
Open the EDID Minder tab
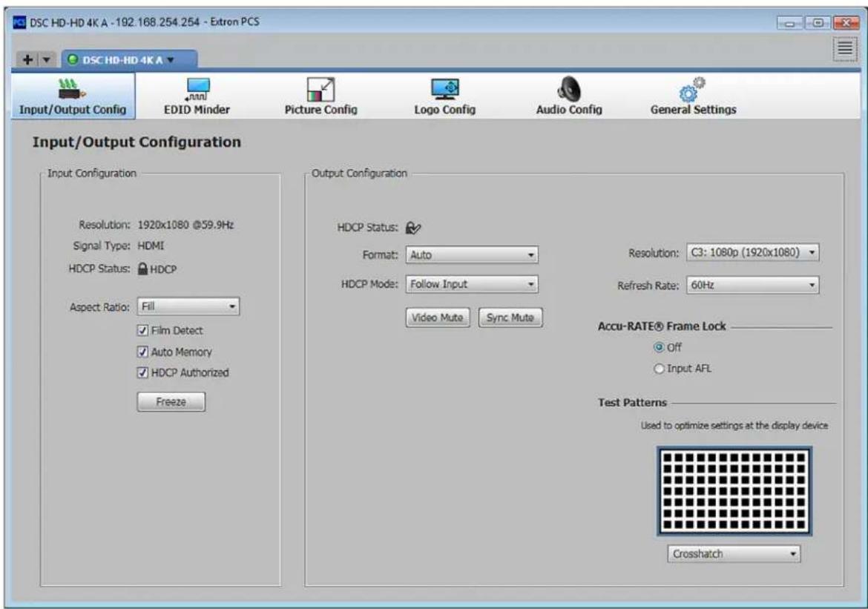click(x=197, y=96)
